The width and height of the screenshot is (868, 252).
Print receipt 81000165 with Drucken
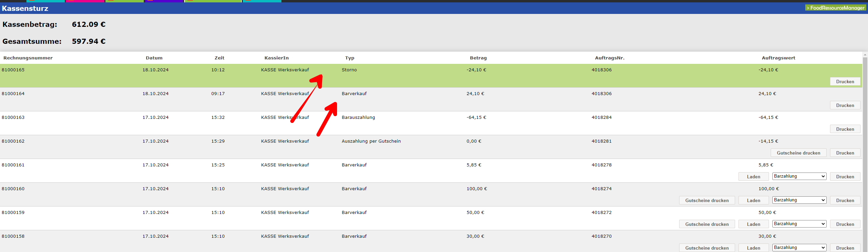pos(845,82)
